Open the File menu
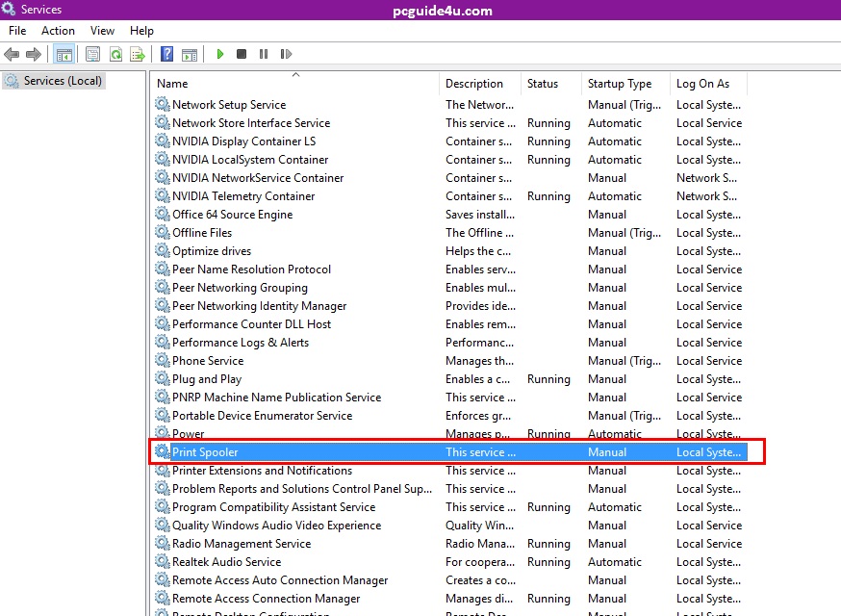Image resolution: width=841 pixels, height=616 pixels. click(x=17, y=31)
